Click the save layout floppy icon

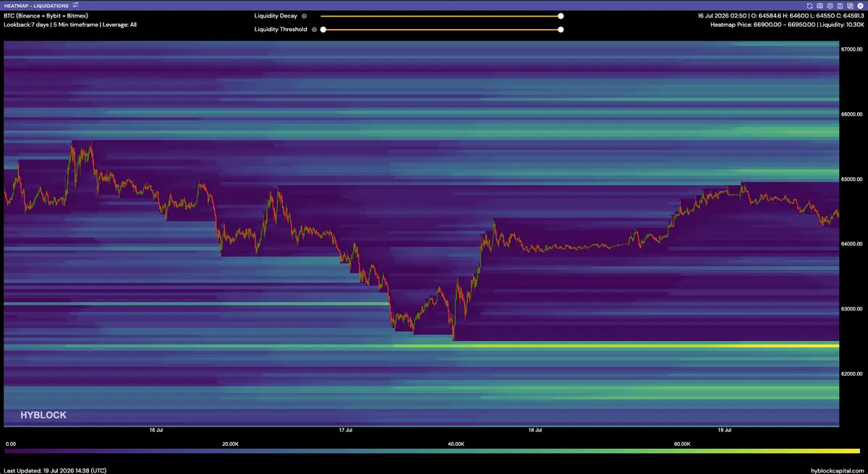(x=840, y=6)
